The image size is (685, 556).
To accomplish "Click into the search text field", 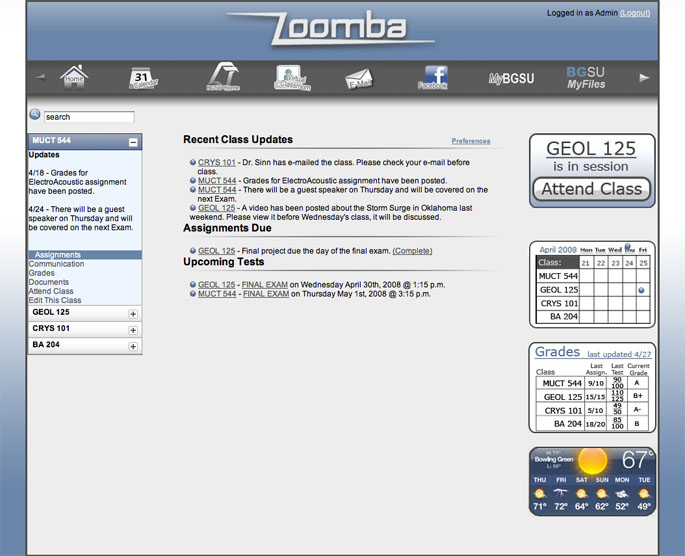I will [x=88, y=117].
